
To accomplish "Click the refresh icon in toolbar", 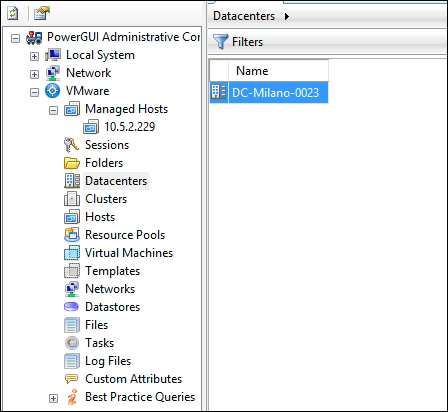I will [x=13, y=14].
